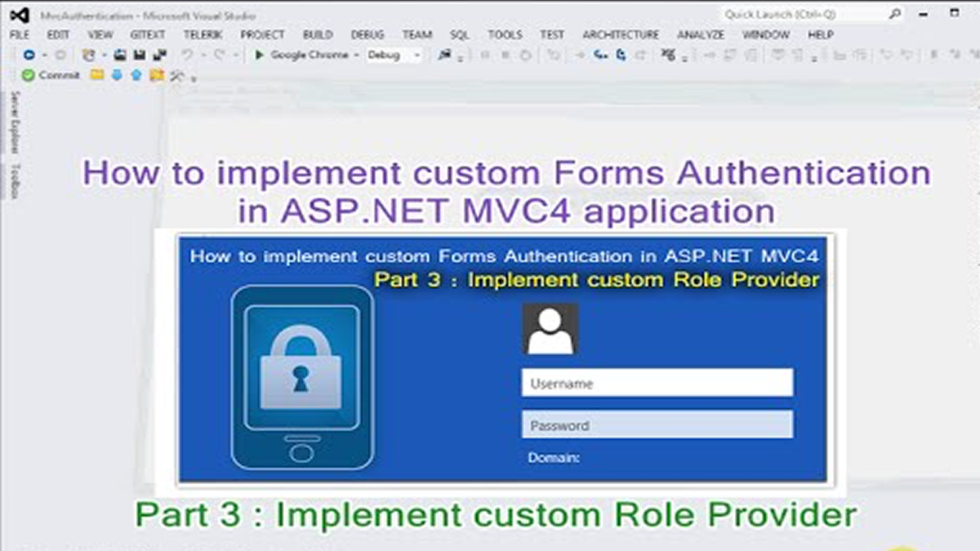The image size is (980, 551).
Task: Open the WINDOW menu
Action: 766,35
